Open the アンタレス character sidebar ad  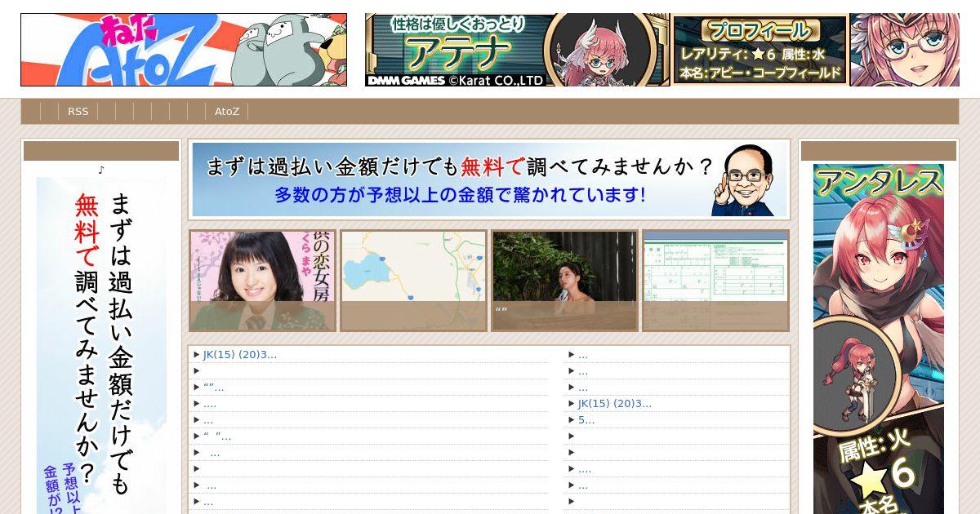[x=879, y=339]
